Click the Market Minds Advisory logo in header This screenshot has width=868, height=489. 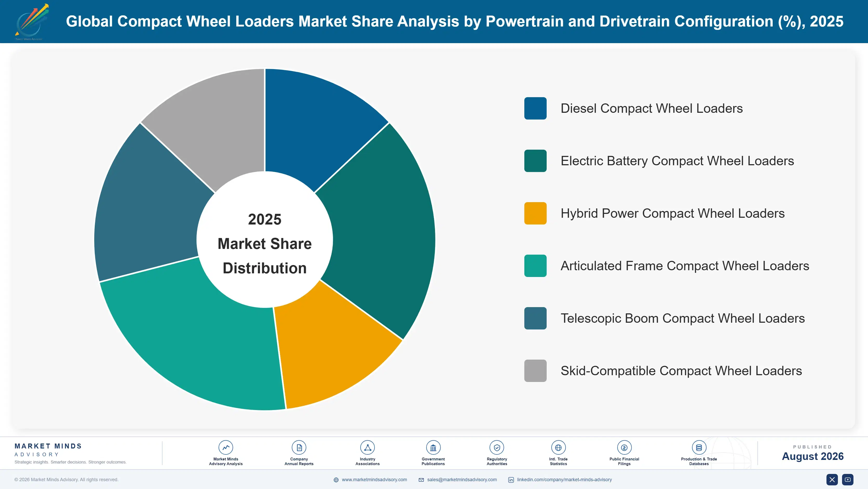pos(31,22)
